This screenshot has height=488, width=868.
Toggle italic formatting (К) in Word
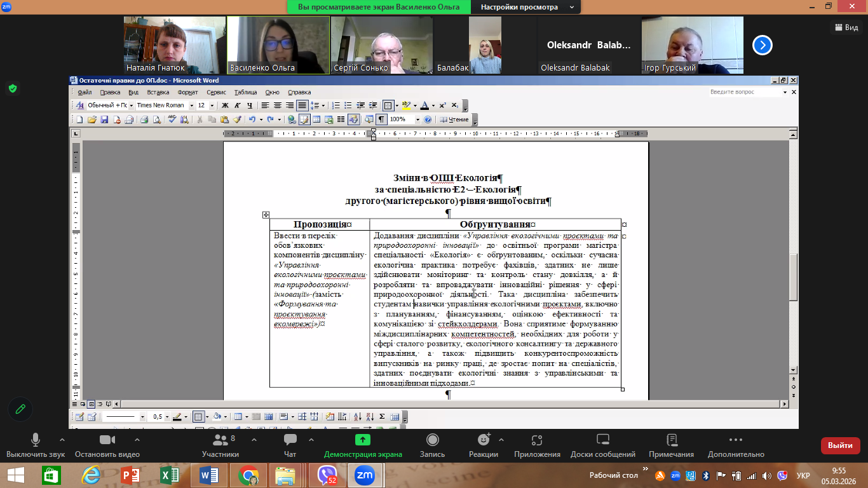(x=237, y=105)
